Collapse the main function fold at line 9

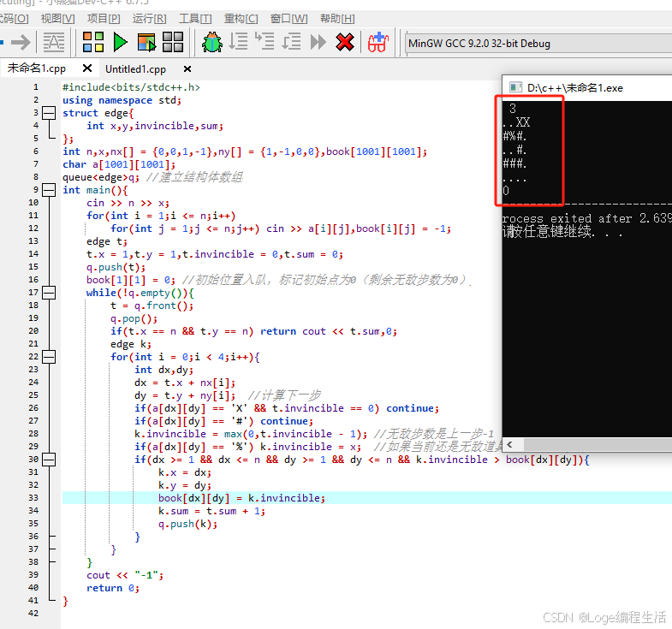point(49,190)
